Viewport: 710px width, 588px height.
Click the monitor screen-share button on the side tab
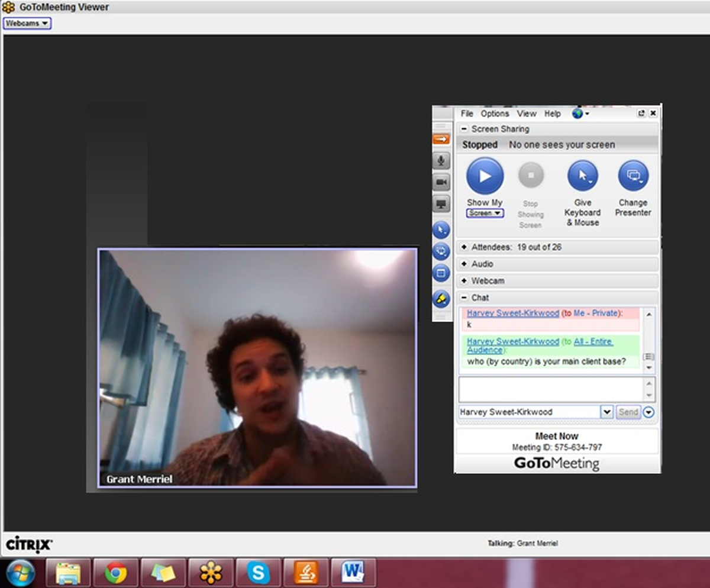[441, 204]
